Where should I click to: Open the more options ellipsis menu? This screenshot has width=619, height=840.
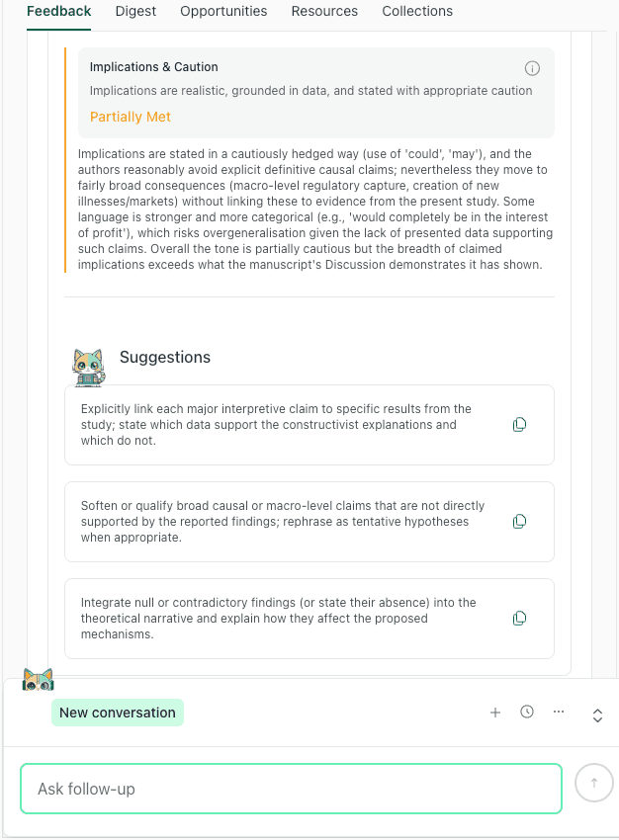[x=559, y=712]
